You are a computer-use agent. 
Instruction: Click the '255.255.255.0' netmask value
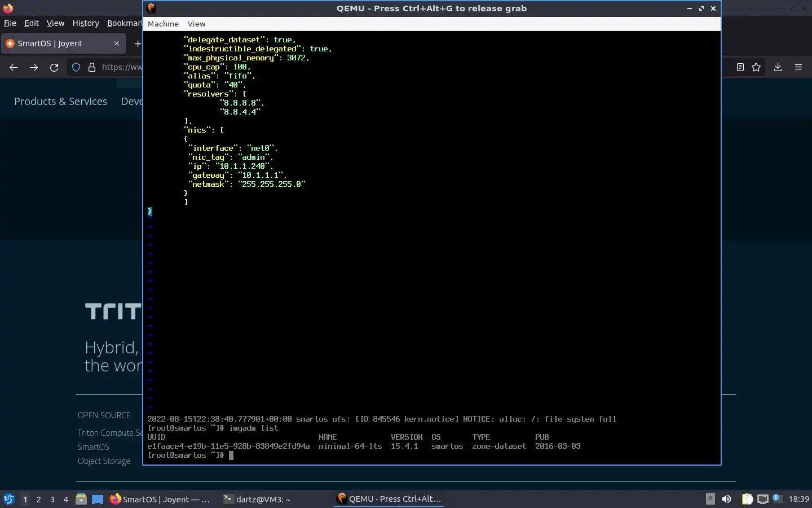pos(272,184)
